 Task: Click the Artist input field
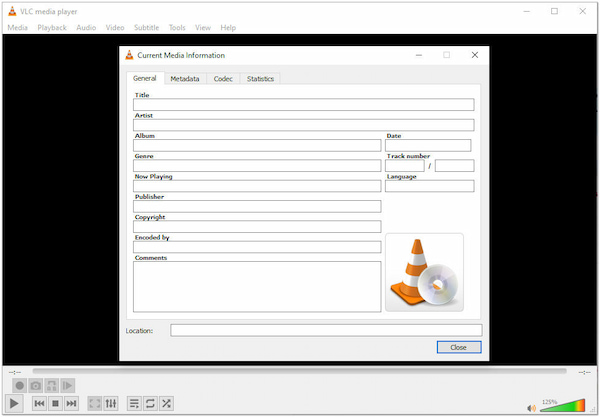point(303,125)
